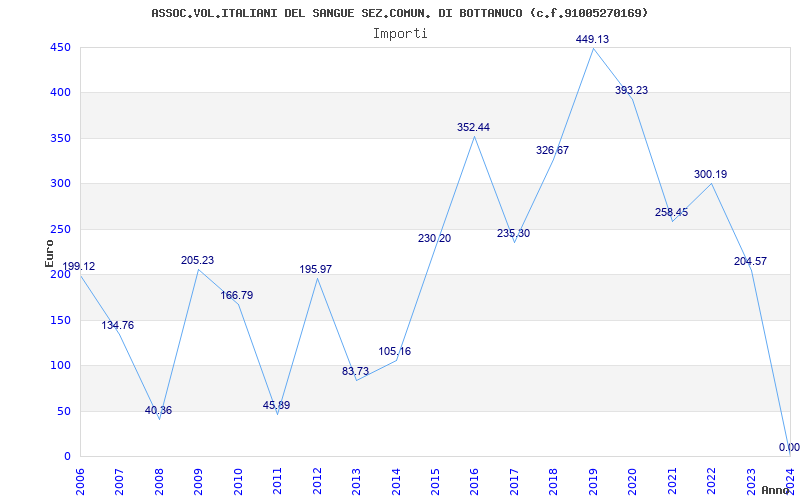Click the 0 y-axis tick
Viewport: 800px width, 500px height.
67,457
